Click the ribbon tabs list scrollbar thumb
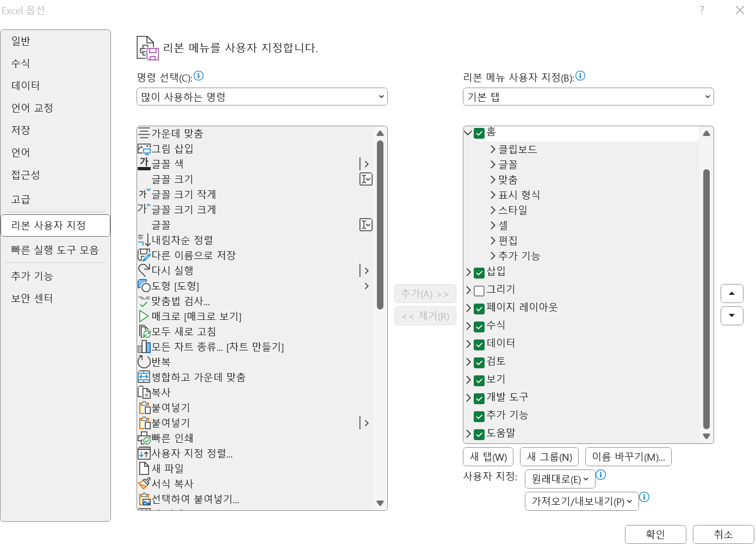Viewport: 756px width, 544px height. click(707, 299)
